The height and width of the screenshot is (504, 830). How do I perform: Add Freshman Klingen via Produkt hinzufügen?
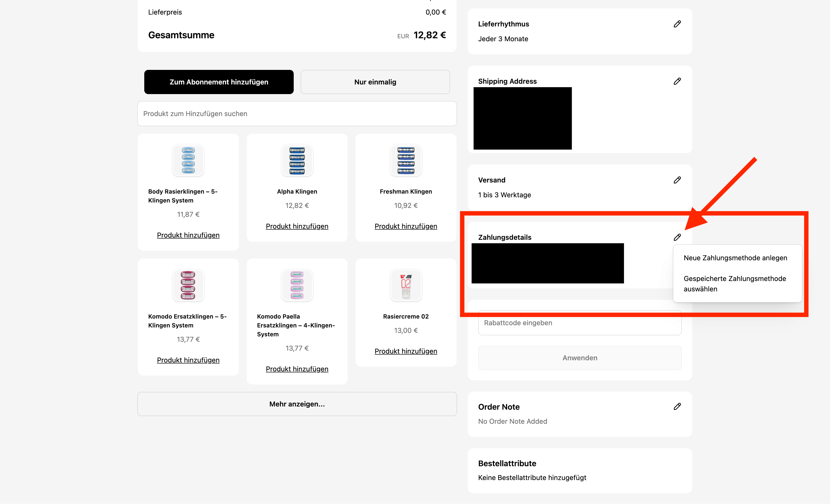(406, 226)
